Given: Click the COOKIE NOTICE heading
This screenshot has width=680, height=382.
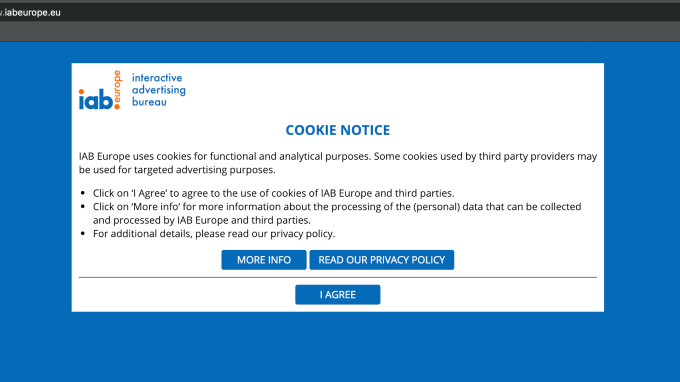Looking at the screenshot, I should tap(337, 130).
